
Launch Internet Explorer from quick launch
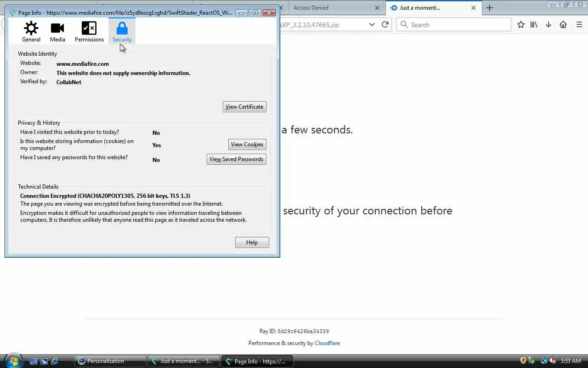coord(55,361)
